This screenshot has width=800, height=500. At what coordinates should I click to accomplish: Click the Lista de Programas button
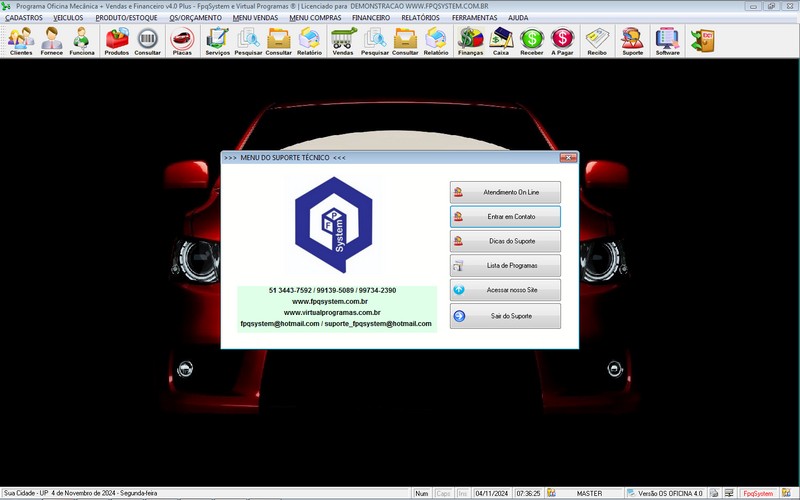click(x=505, y=266)
